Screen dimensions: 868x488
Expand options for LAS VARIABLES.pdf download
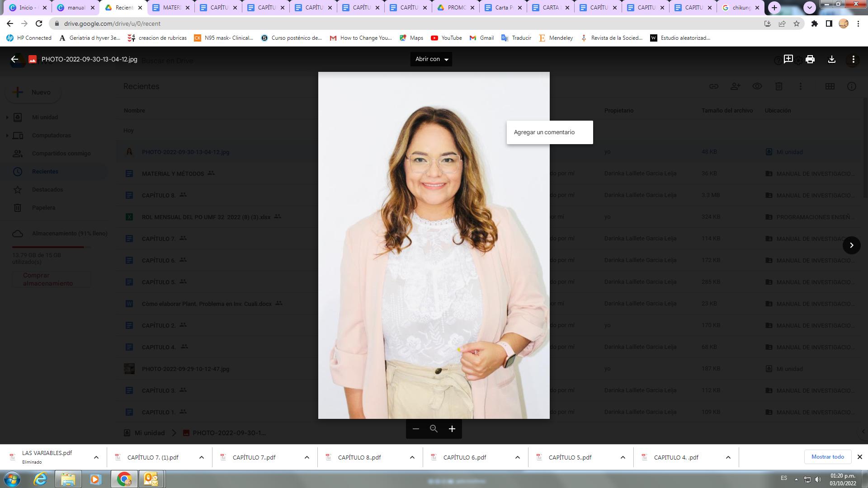tap(96, 457)
